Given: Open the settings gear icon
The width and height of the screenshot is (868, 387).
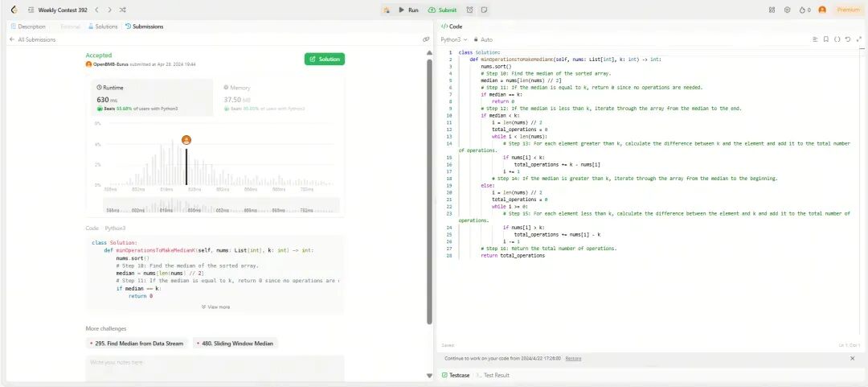Looking at the screenshot, I should click(x=787, y=10).
